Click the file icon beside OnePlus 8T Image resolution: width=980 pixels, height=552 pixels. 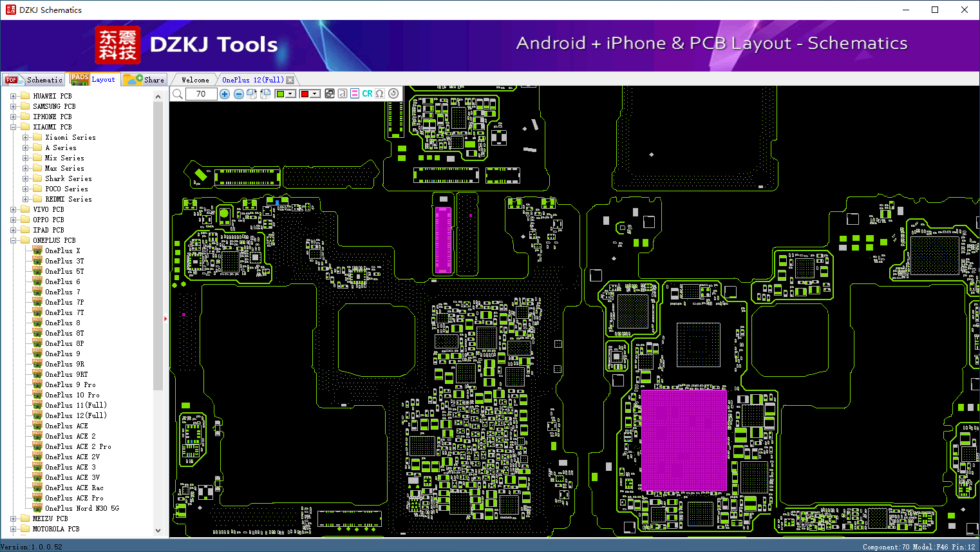point(37,333)
